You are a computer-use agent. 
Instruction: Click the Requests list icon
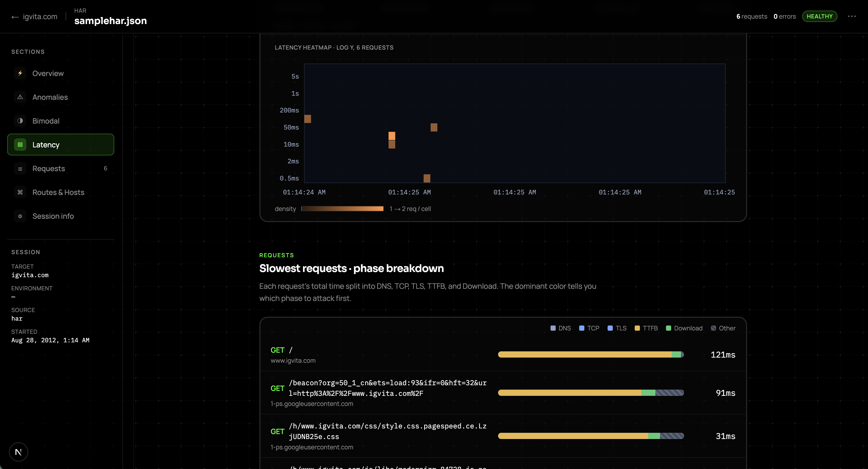pos(20,169)
